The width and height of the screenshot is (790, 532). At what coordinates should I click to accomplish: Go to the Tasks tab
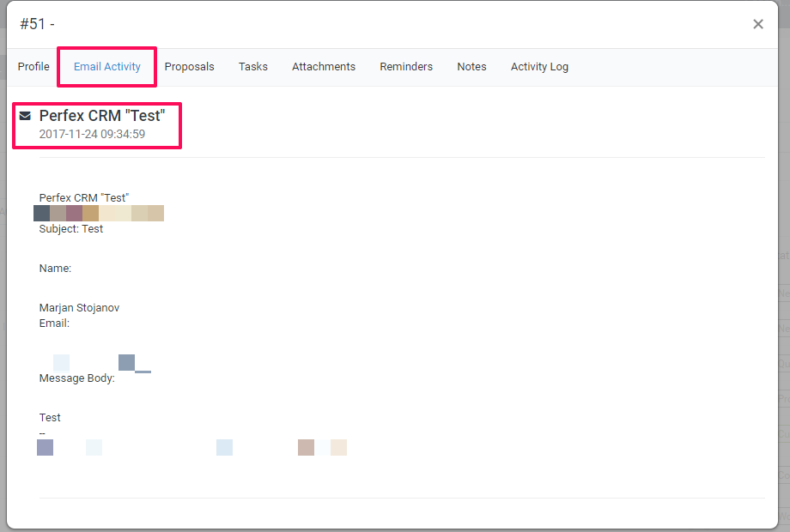coord(253,66)
